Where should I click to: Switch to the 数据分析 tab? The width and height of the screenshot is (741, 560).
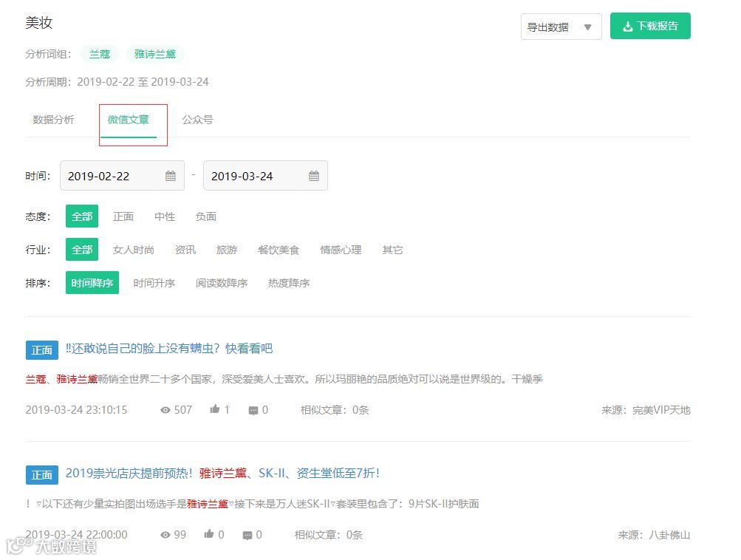[x=53, y=120]
